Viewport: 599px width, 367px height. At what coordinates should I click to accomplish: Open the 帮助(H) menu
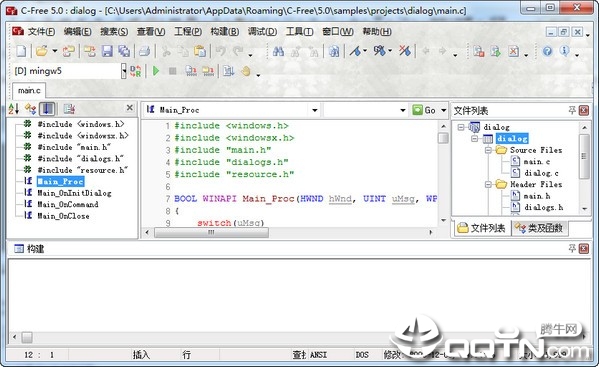coord(377,31)
